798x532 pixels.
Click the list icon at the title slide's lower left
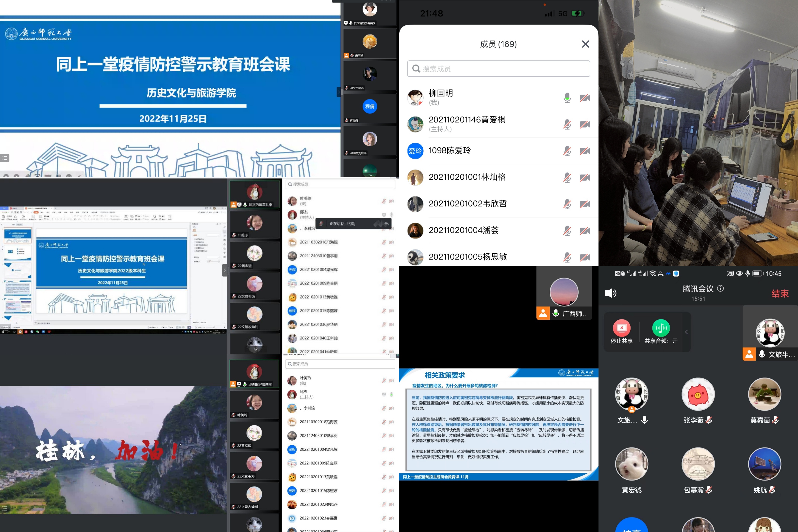coord(5,158)
